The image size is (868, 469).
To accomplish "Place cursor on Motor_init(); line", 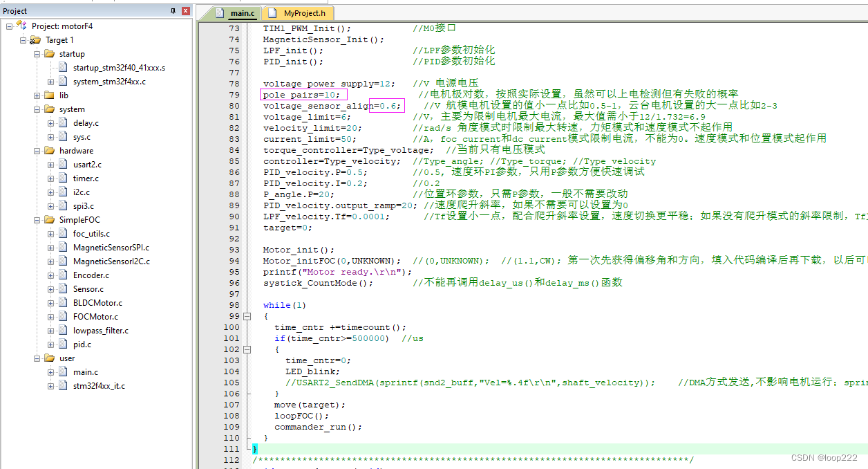I will point(299,250).
